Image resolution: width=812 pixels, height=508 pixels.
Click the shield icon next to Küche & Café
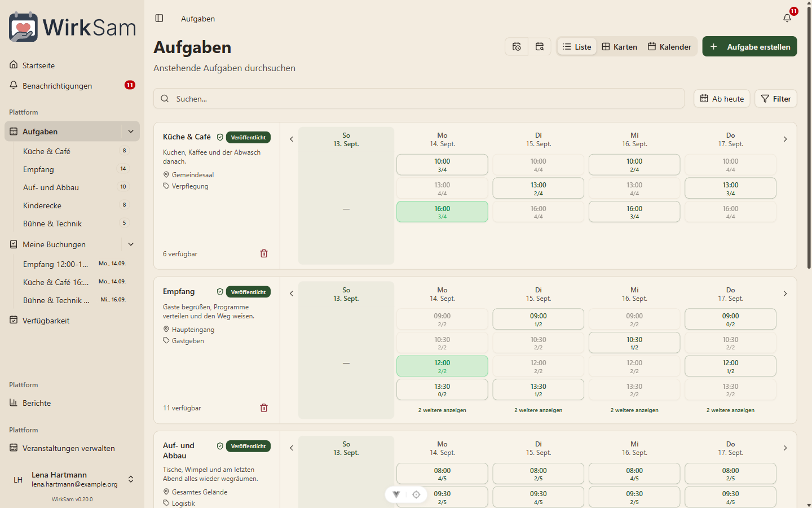[x=220, y=137]
